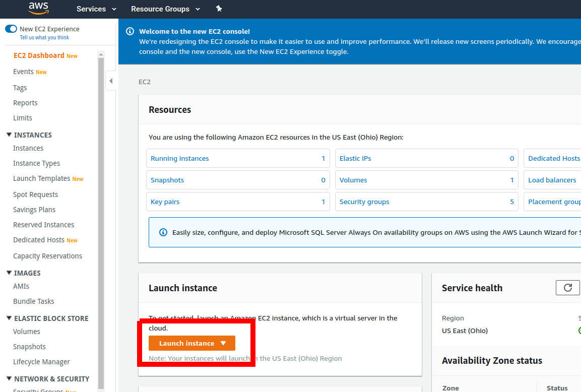This screenshot has height=392, width=581.
Task: Click the pin shortcut icon in navbar
Action: click(219, 9)
